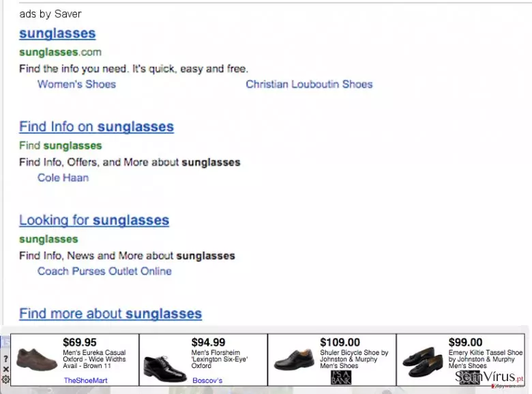This screenshot has width=532, height=394.
Task: Select the brown Eureka Oxford shoe image
Action: tap(37, 360)
